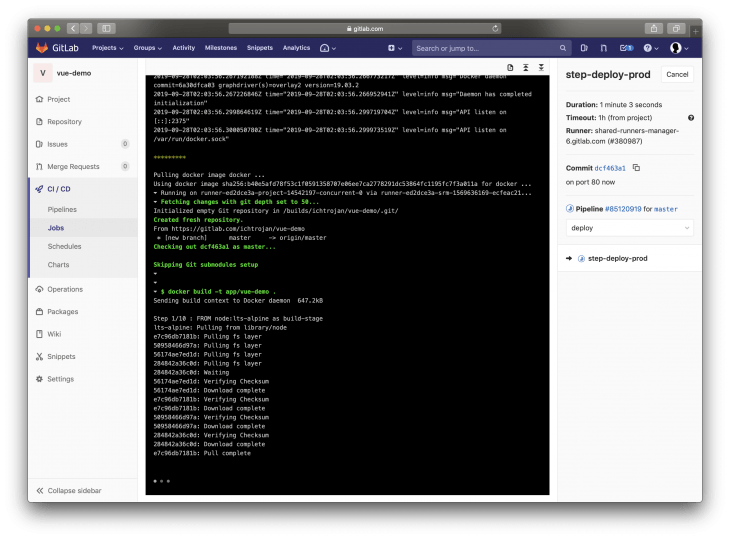
Task: Show the raw job log
Action: click(x=510, y=67)
